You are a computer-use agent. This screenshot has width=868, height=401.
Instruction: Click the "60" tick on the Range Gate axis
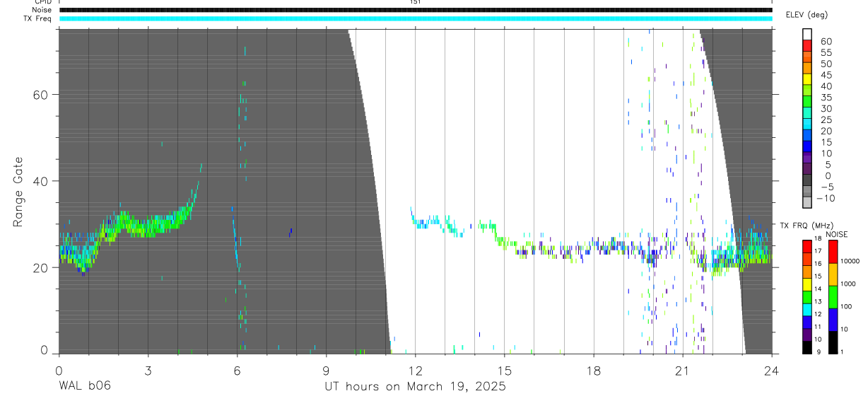pos(42,95)
